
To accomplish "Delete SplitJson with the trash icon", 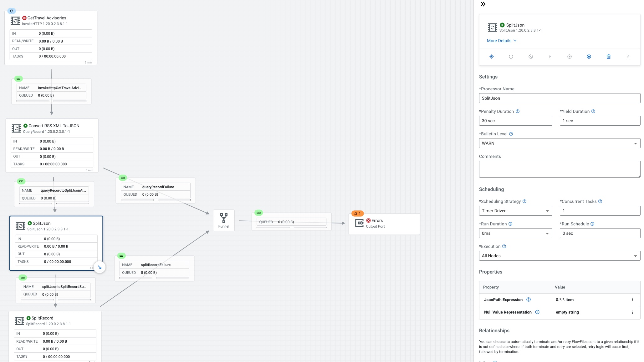I will (x=608, y=57).
